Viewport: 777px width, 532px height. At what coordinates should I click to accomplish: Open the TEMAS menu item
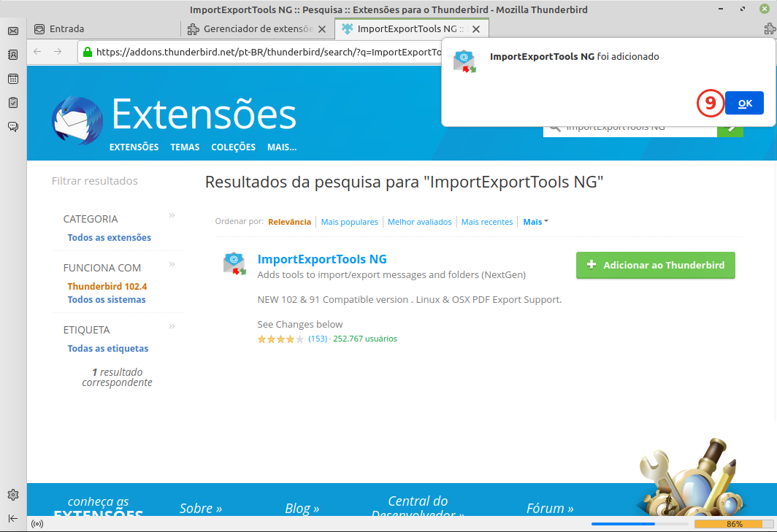tap(185, 147)
